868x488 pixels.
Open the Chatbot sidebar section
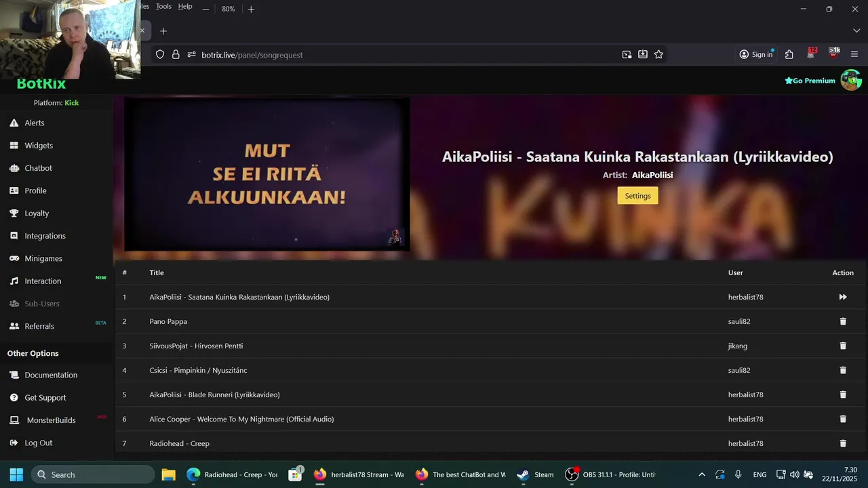tap(38, 168)
